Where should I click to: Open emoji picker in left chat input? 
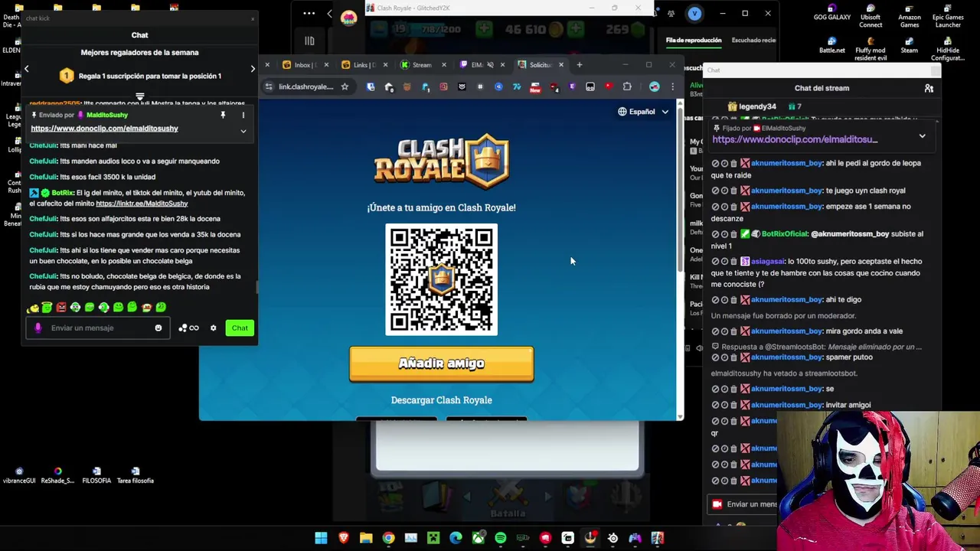(158, 328)
